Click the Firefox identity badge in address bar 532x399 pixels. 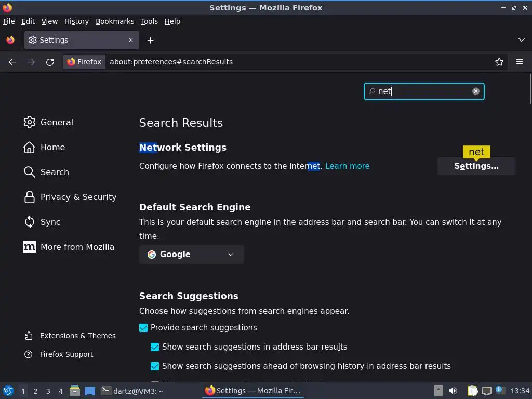[84, 62]
